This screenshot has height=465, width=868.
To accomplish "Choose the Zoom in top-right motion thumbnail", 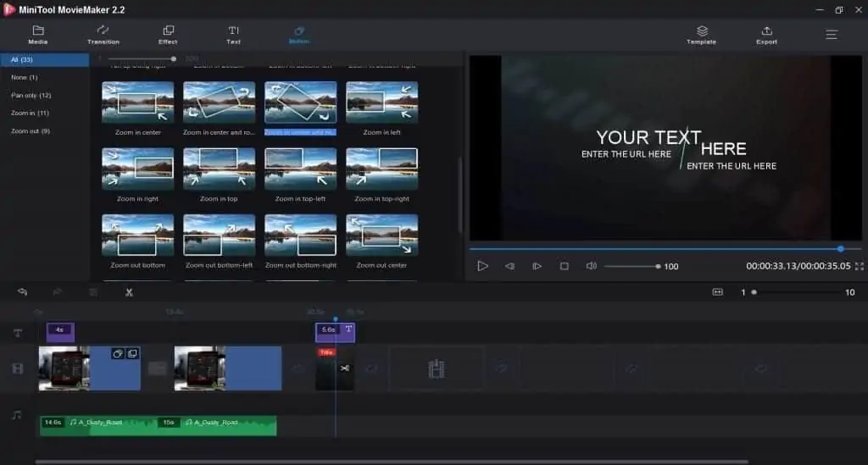I will pyautogui.click(x=382, y=169).
